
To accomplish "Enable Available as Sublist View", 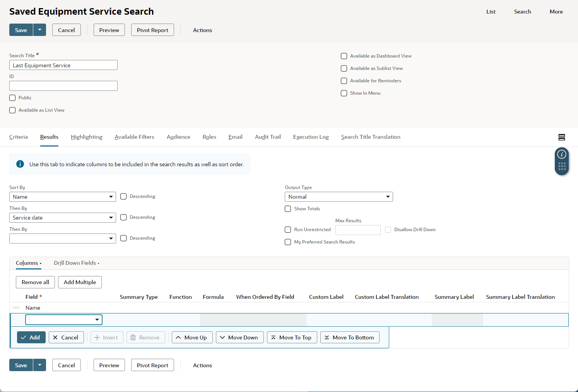I will [x=344, y=68].
